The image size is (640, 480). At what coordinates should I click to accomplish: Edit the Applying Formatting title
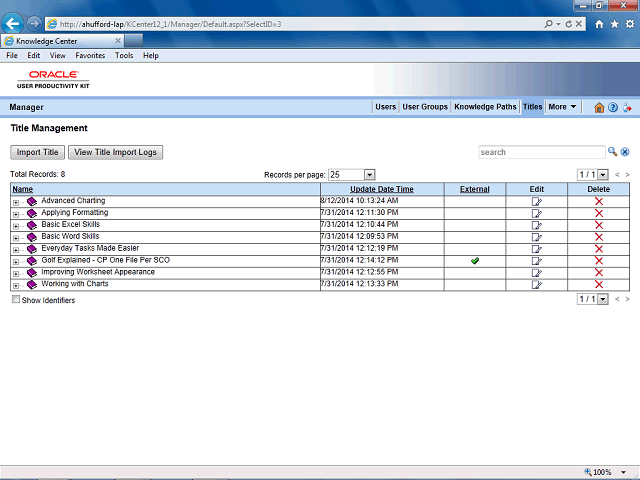click(x=536, y=213)
